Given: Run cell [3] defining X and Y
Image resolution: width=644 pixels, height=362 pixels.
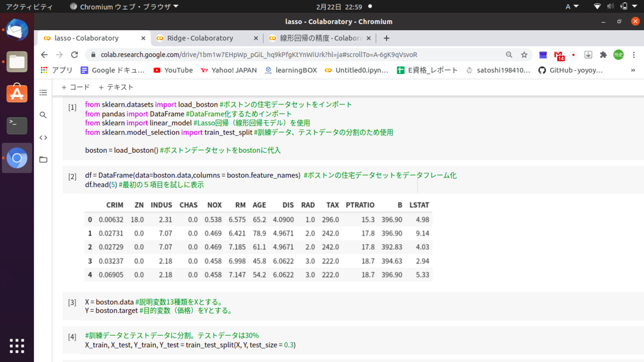Looking at the screenshot, I should 72,302.
